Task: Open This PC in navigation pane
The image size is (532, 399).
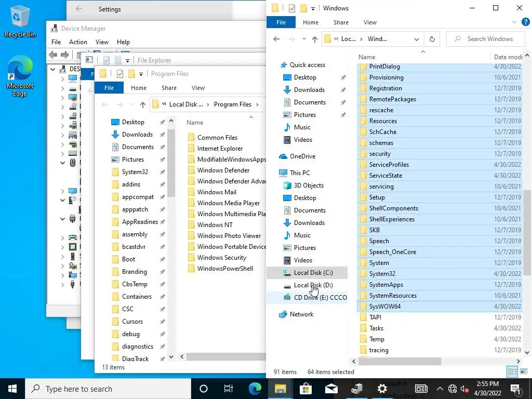Action: (300, 172)
